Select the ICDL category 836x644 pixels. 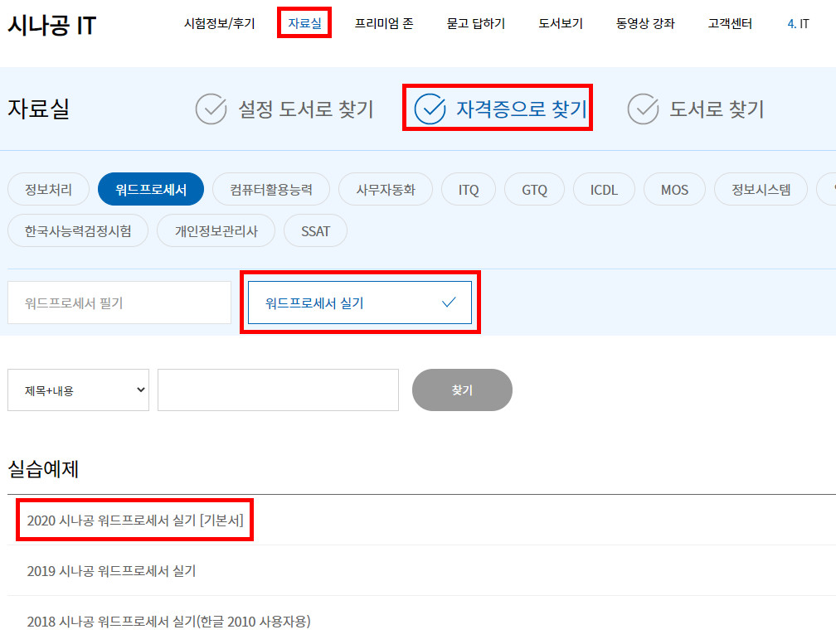tap(604, 189)
